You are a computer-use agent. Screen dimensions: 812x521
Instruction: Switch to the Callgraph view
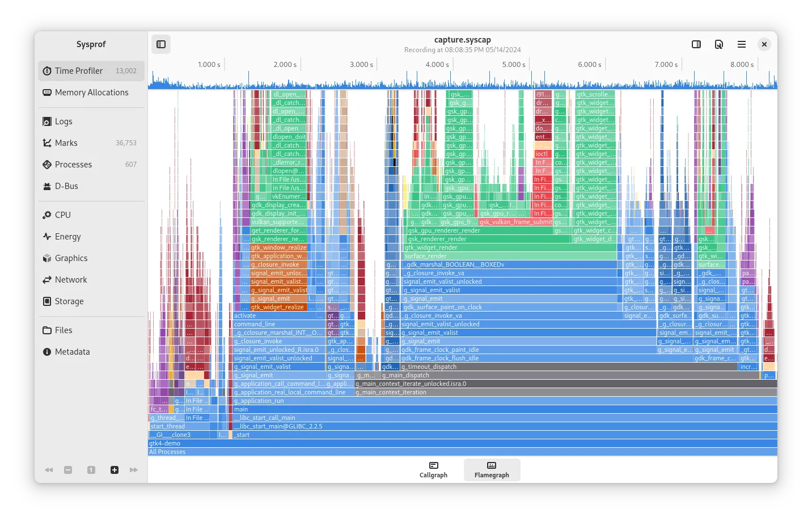pyautogui.click(x=433, y=470)
